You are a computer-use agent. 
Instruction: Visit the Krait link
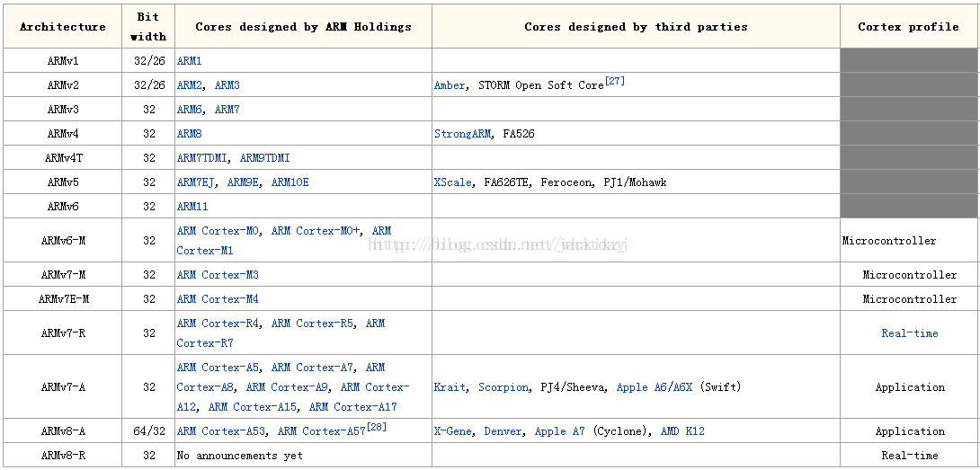[450, 387]
